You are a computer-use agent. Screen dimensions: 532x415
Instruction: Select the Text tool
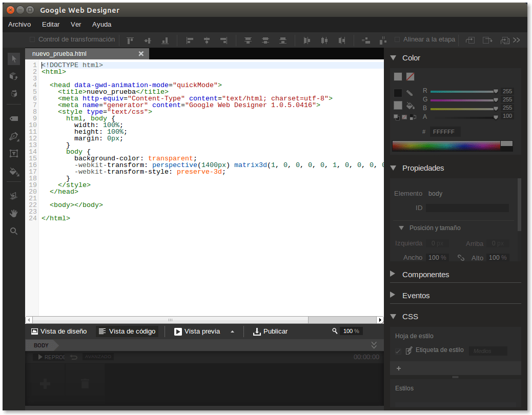point(14,153)
